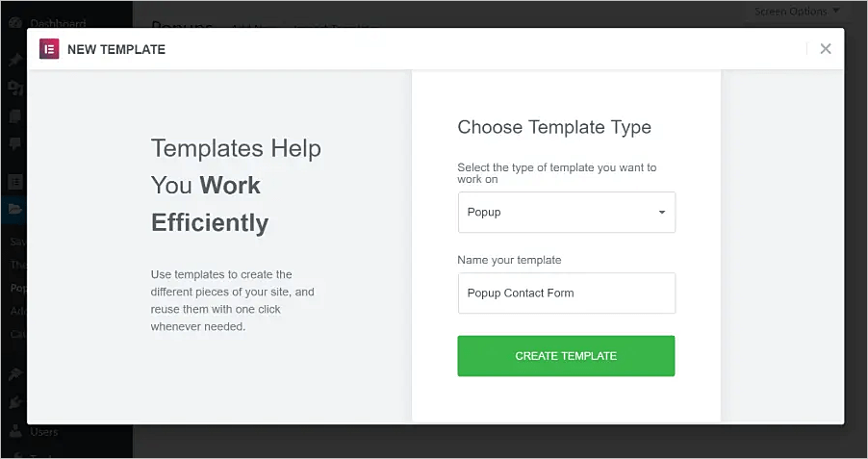Expand the Screen Options panel

point(797,12)
